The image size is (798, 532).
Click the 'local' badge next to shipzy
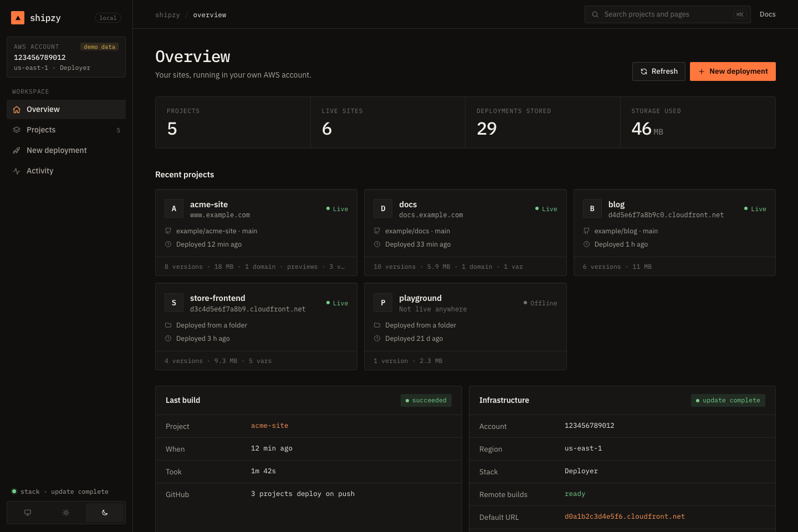click(108, 18)
